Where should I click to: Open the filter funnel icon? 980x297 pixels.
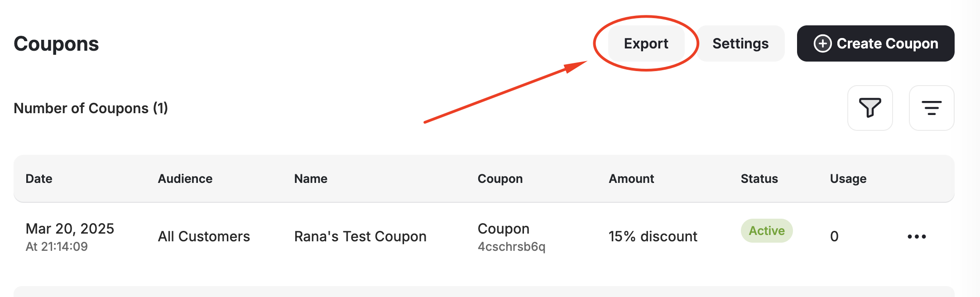(x=870, y=108)
